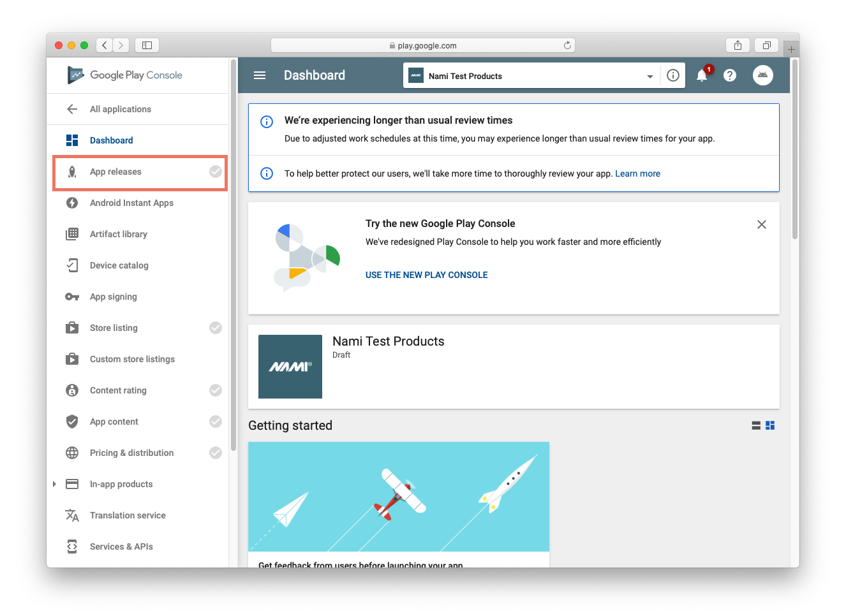Click the Safari share icon
Viewport: 846px width, 616px height.
coord(738,45)
